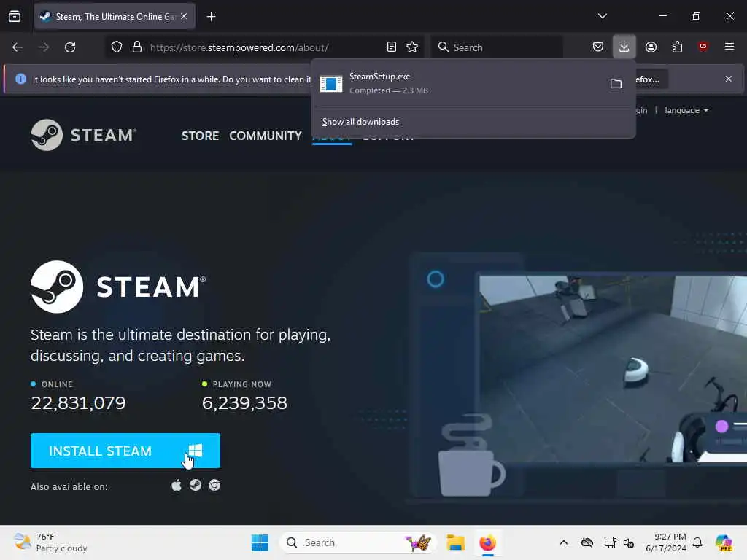Screen dimensions: 747x560
Task: Click the INSTALL STEAM button
Action: click(x=125, y=451)
